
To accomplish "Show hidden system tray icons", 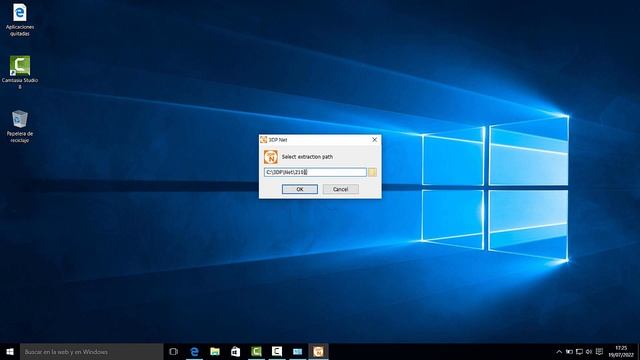I will 559,351.
